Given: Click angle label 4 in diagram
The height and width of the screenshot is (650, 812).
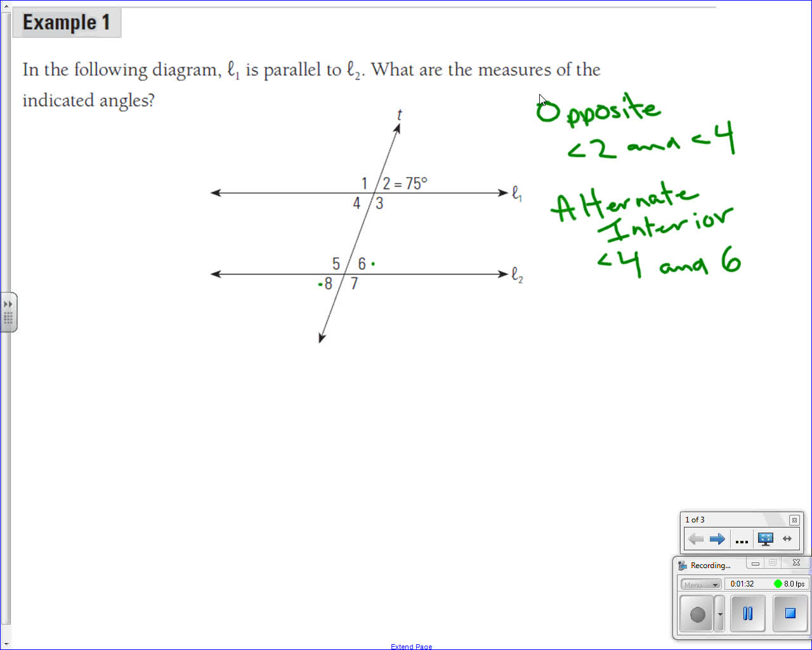Looking at the screenshot, I should [x=357, y=203].
